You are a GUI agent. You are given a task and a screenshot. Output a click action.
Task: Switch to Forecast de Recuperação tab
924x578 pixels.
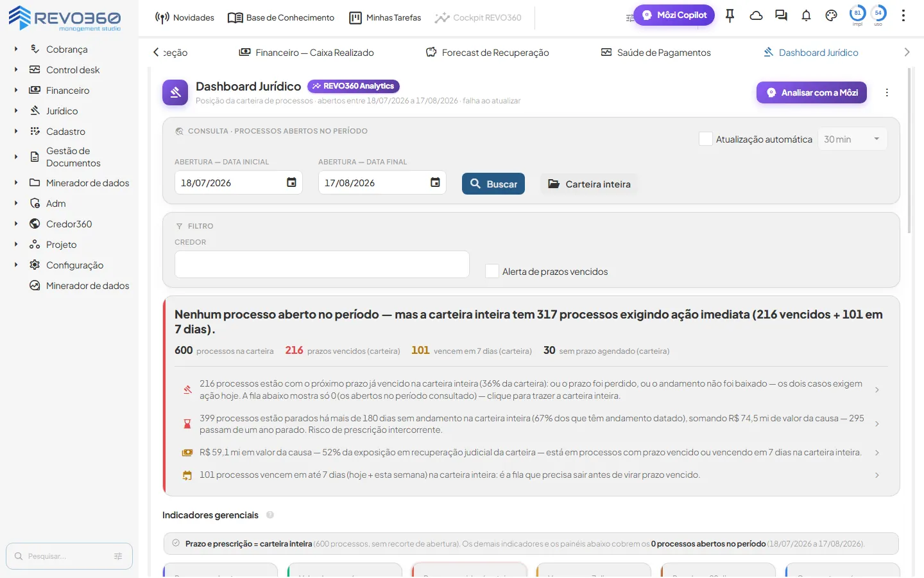(x=488, y=53)
